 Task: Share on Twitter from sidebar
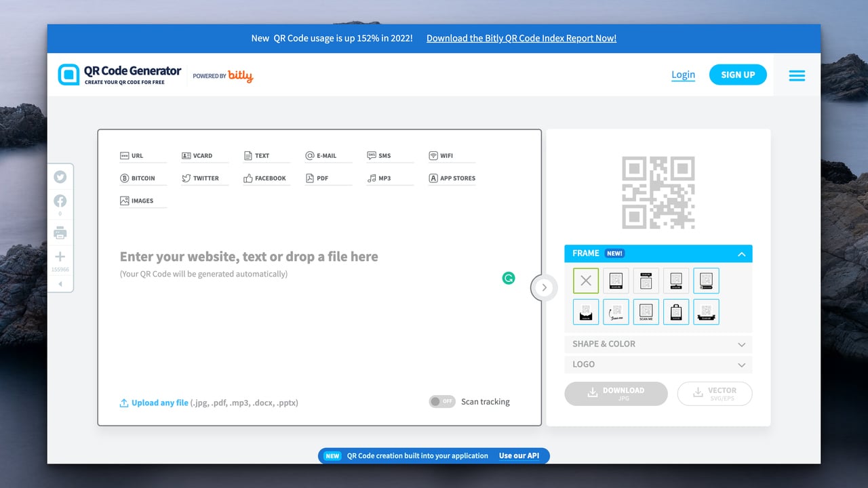point(60,177)
